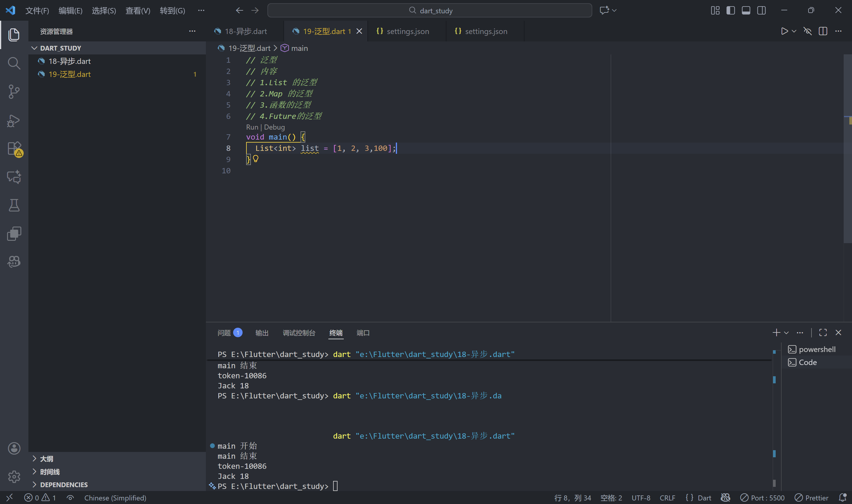Toggle primary side bar visibility
The height and width of the screenshot is (504, 852).
pyautogui.click(x=730, y=11)
